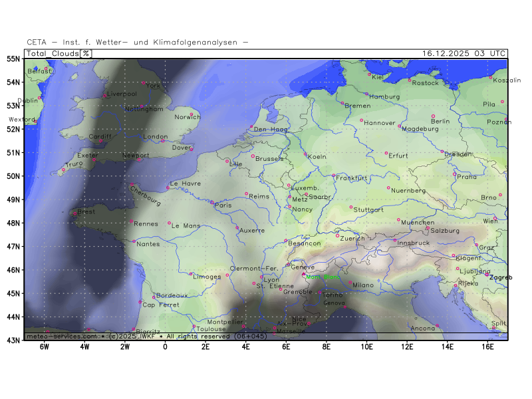Select the Brest city marker
The width and height of the screenshot is (532, 399).
point(74,213)
